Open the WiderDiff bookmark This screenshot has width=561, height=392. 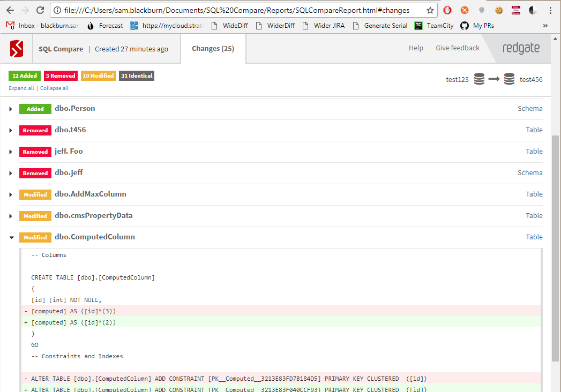275,26
